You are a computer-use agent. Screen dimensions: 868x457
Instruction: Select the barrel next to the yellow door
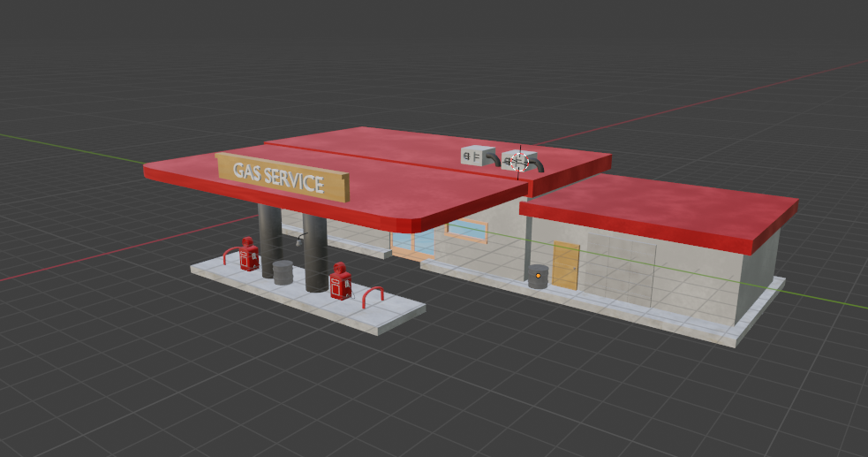538,277
